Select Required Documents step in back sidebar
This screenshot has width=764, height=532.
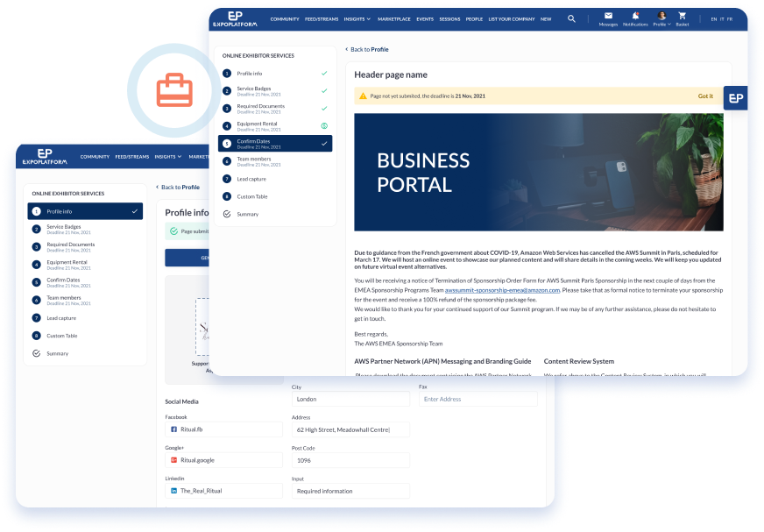pos(85,247)
